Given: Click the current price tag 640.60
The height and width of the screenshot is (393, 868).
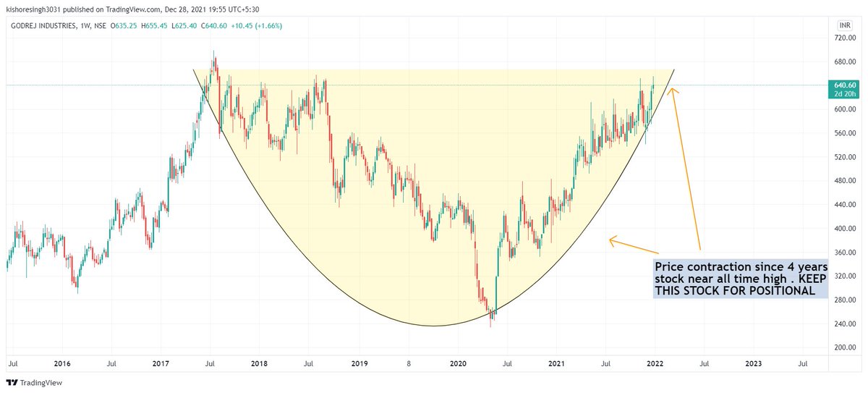Looking at the screenshot, I should [x=845, y=85].
